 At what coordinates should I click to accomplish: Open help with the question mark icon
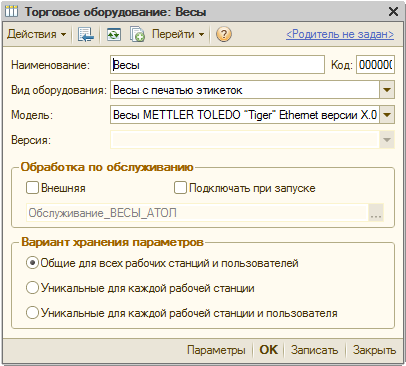(x=224, y=34)
